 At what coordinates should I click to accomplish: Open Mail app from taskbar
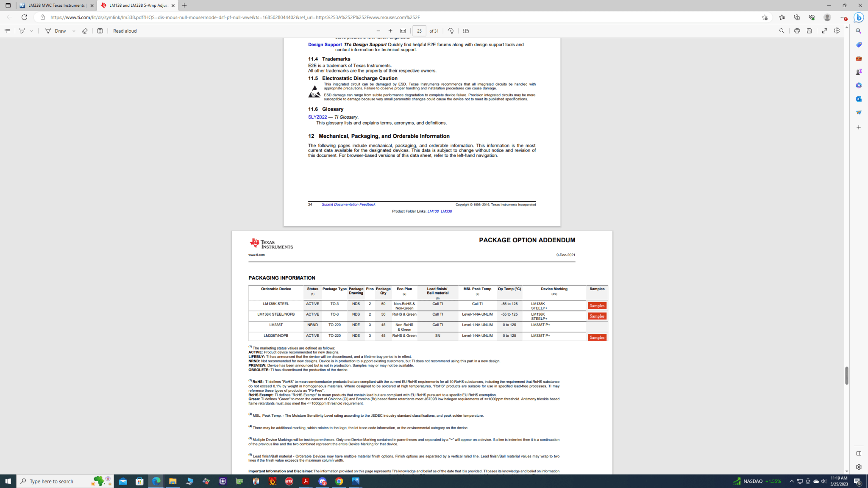123,481
